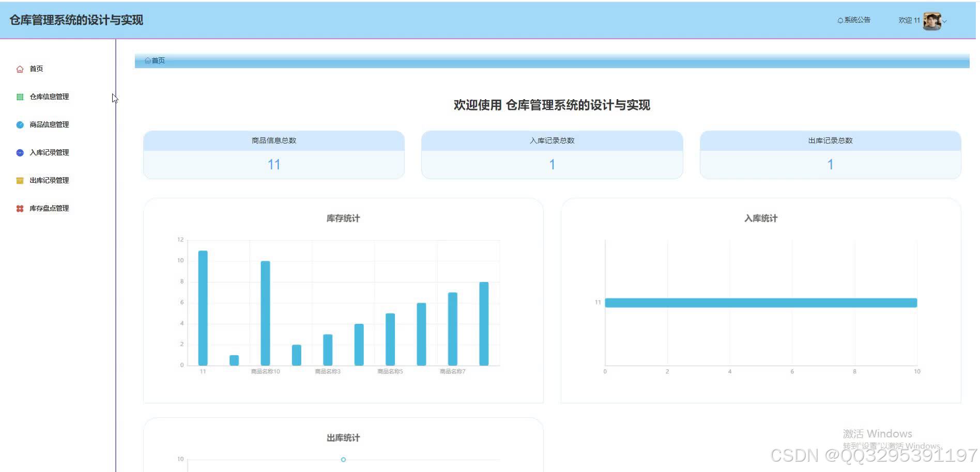Click the home icon in the breadcrumb bar
The image size is (980, 472).
148,60
